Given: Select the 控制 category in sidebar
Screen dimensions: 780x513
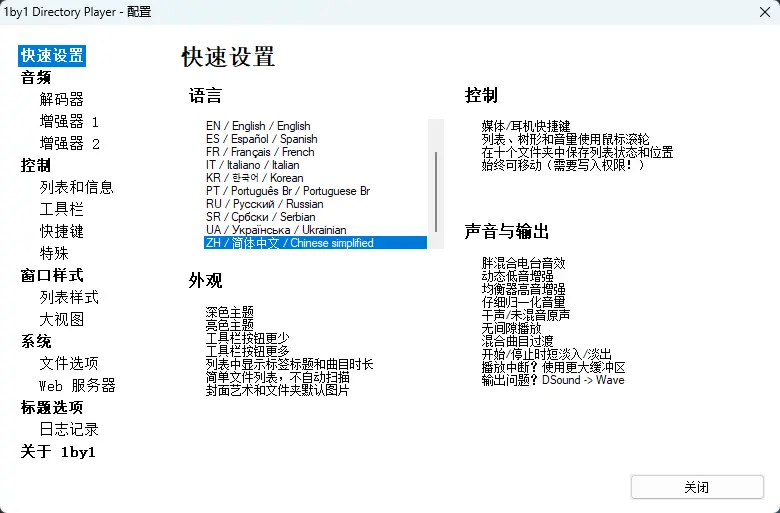Looking at the screenshot, I should 36,165.
